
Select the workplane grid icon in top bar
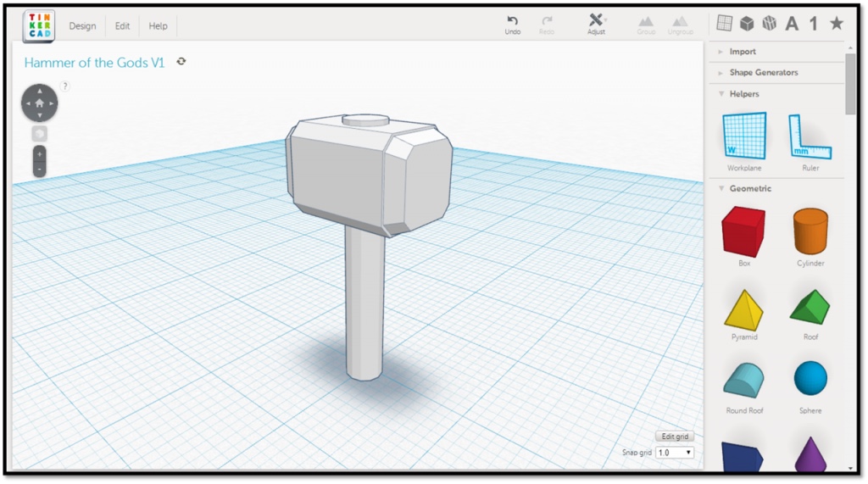click(x=724, y=23)
